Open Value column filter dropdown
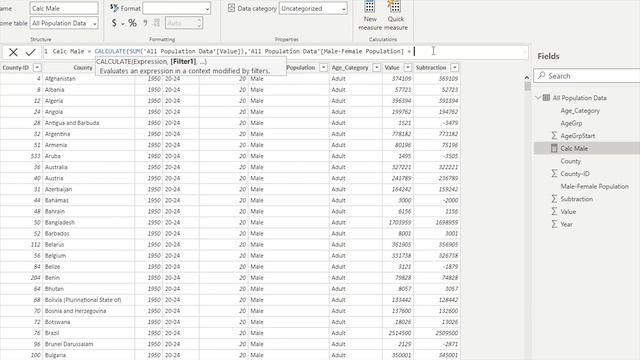 (x=407, y=67)
